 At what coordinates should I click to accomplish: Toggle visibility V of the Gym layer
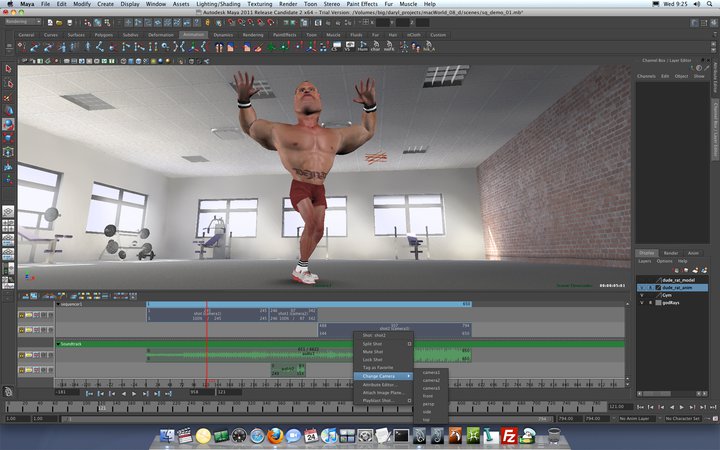642,295
